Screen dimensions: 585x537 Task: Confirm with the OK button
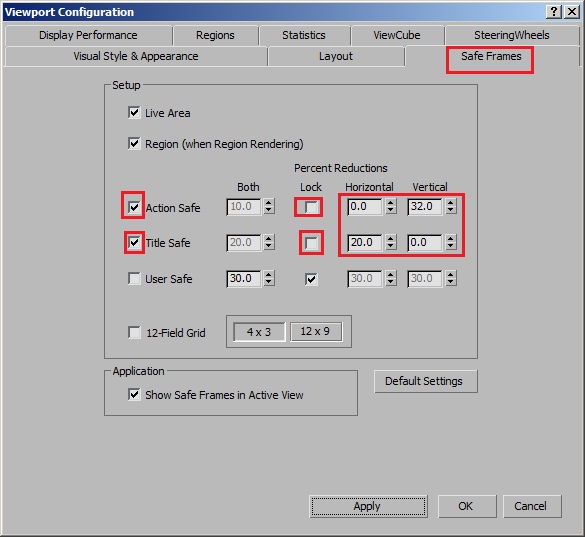click(x=467, y=506)
